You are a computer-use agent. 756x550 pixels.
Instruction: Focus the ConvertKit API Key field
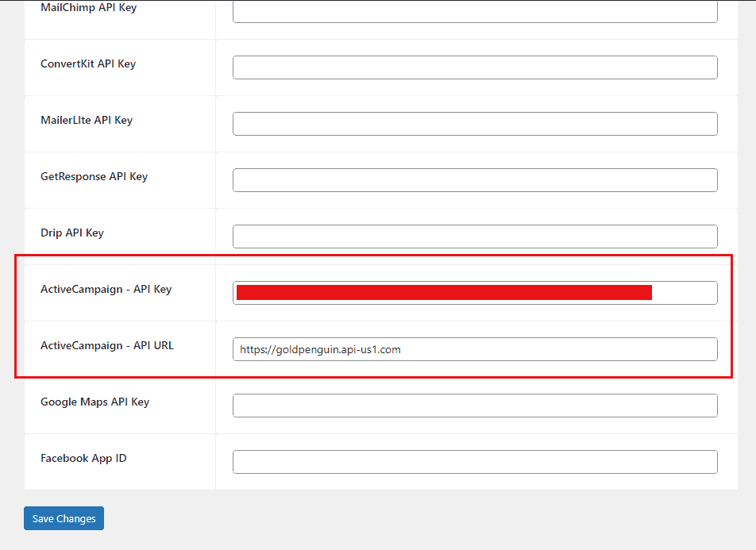click(x=475, y=67)
